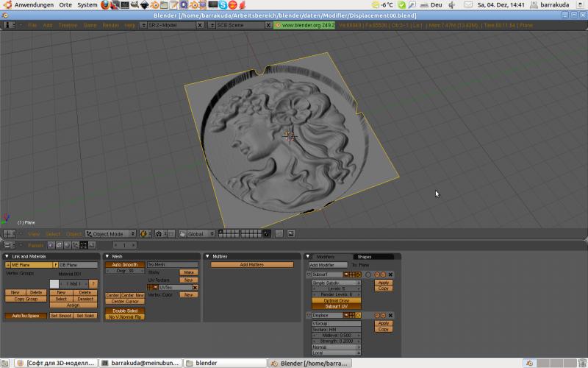Open the View menu in 3D view header
588x368 pixels.
(33, 233)
